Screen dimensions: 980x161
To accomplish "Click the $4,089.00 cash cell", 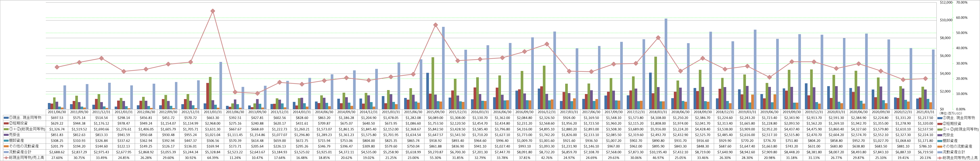I will click(x=436, y=118).
